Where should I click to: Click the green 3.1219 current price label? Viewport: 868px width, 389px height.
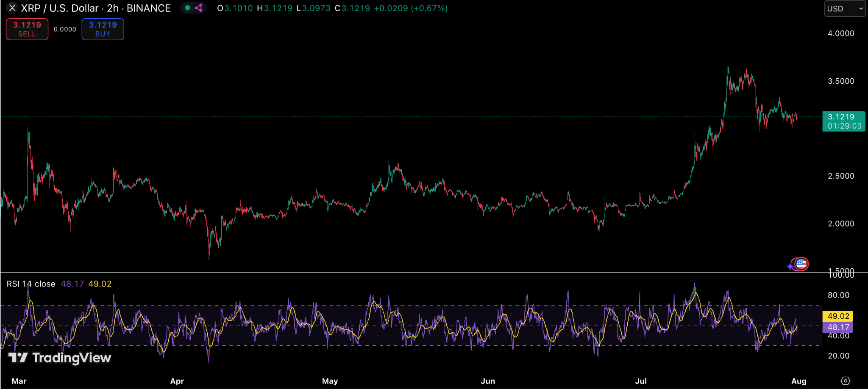click(x=844, y=121)
